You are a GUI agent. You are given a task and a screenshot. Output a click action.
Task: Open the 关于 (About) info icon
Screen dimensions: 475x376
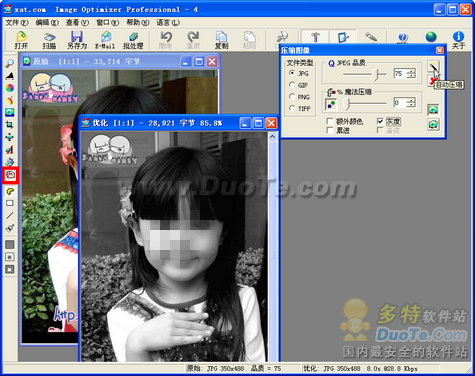(458, 40)
